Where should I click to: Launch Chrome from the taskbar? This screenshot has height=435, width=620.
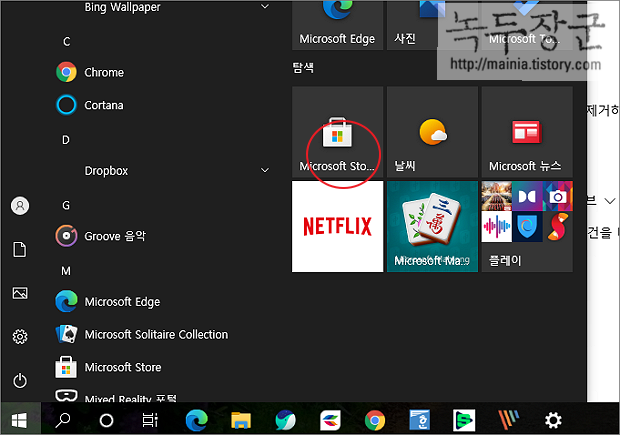tap(375, 420)
